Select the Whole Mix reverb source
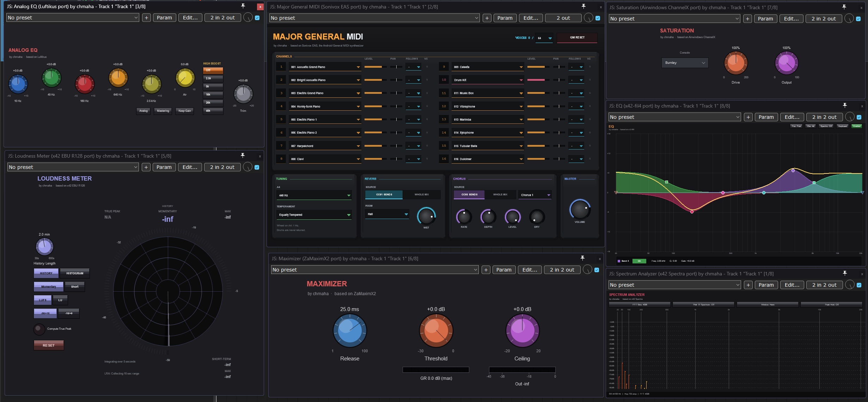868x402 pixels. pyautogui.click(x=421, y=195)
